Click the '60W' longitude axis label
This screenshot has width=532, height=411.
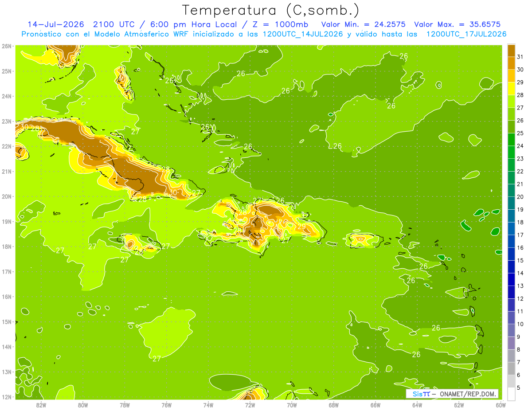(501, 405)
